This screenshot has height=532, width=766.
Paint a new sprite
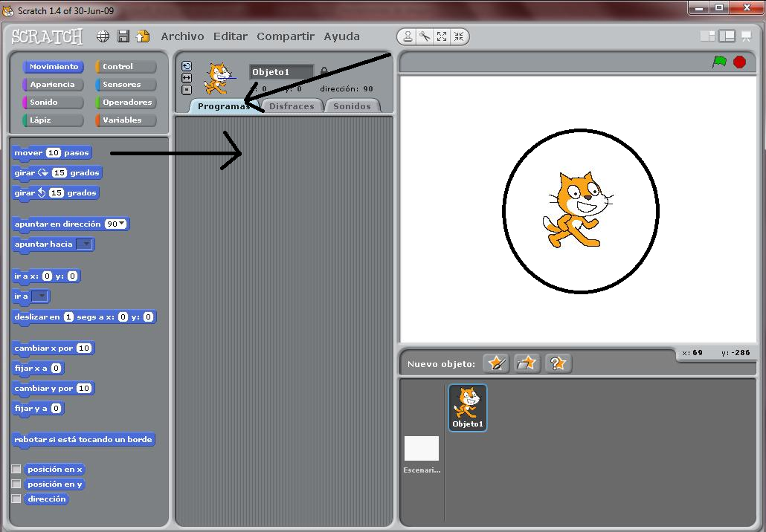coord(496,363)
